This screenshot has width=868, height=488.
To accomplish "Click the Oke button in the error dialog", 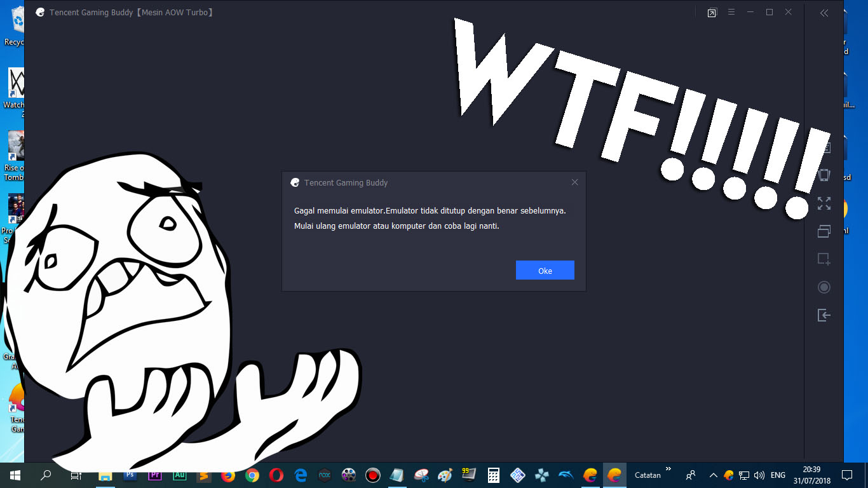I will click(x=545, y=270).
